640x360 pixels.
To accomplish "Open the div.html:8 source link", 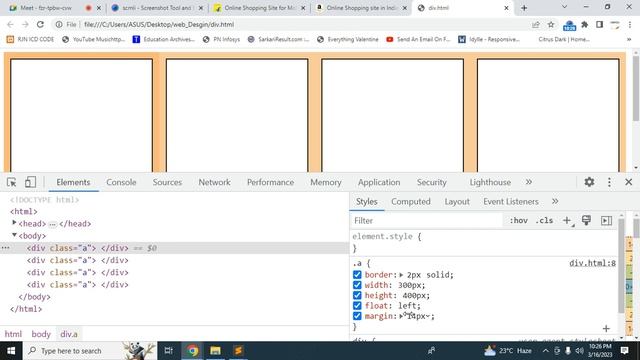I will pos(592,263).
